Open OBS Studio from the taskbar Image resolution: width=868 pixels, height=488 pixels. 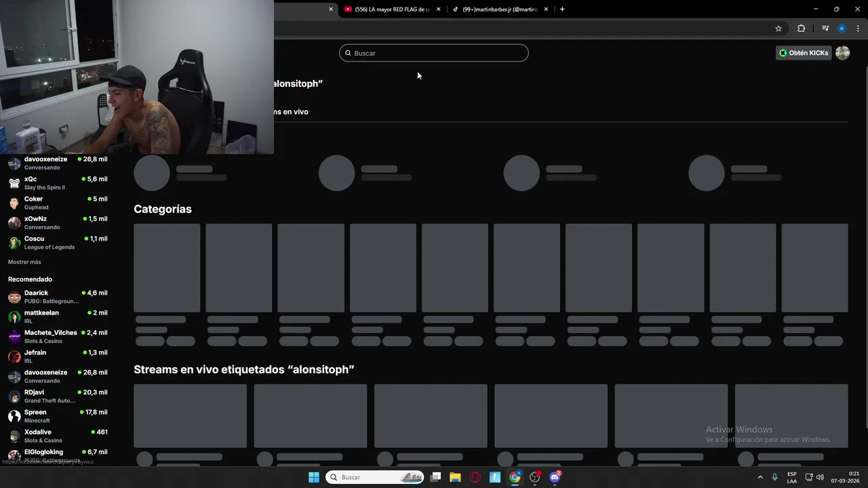535,477
